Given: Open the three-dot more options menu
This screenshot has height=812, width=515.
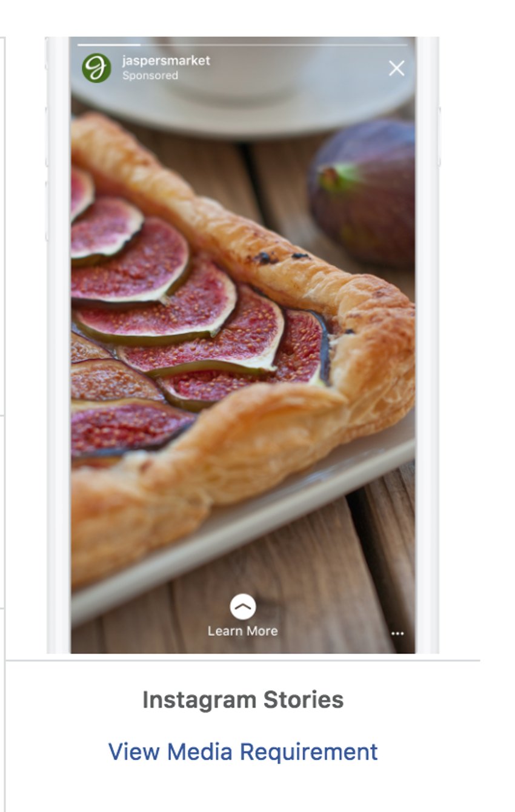Looking at the screenshot, I should pos(397,633).
